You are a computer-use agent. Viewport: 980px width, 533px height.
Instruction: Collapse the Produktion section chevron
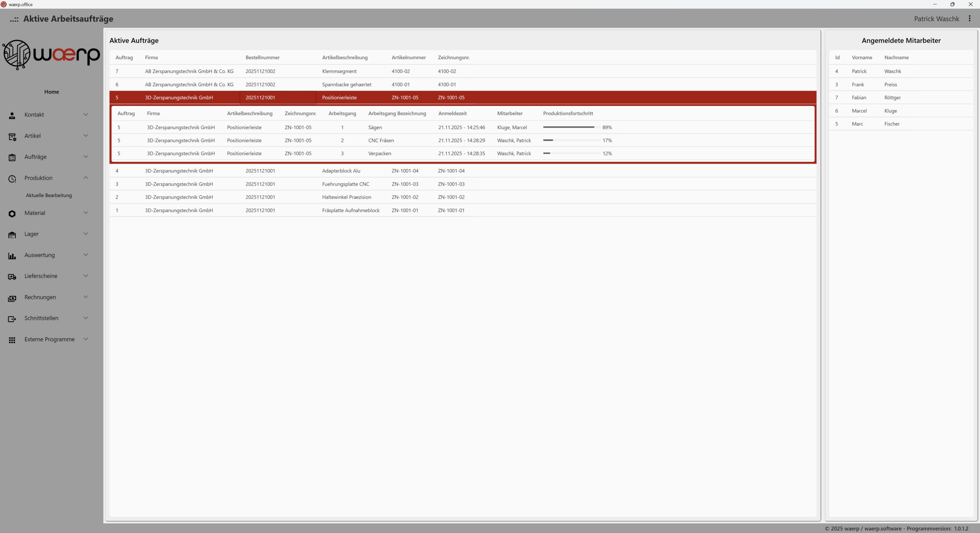(86, 178)
